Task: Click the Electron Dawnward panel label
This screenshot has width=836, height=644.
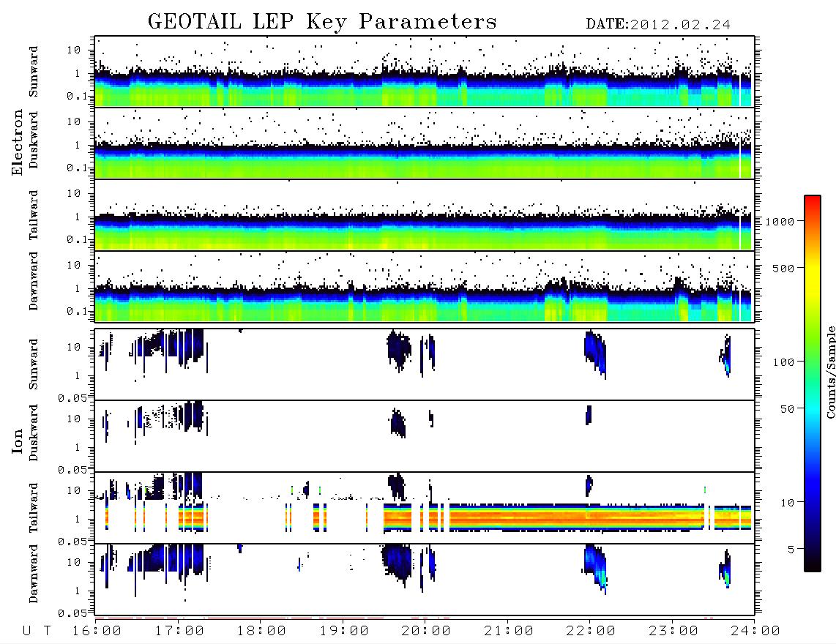Action: (34, 281)
